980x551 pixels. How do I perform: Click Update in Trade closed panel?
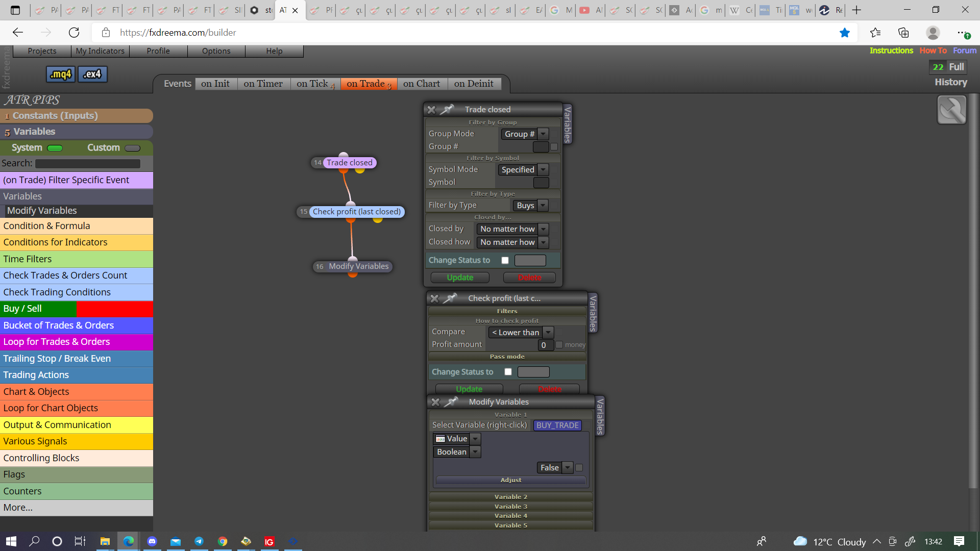click(460, 278)
